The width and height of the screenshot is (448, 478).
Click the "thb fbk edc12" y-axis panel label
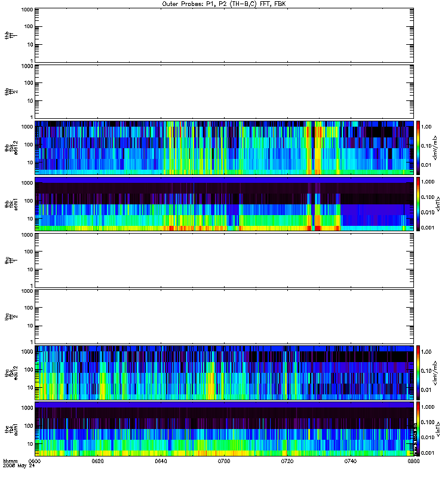point(11,148)
